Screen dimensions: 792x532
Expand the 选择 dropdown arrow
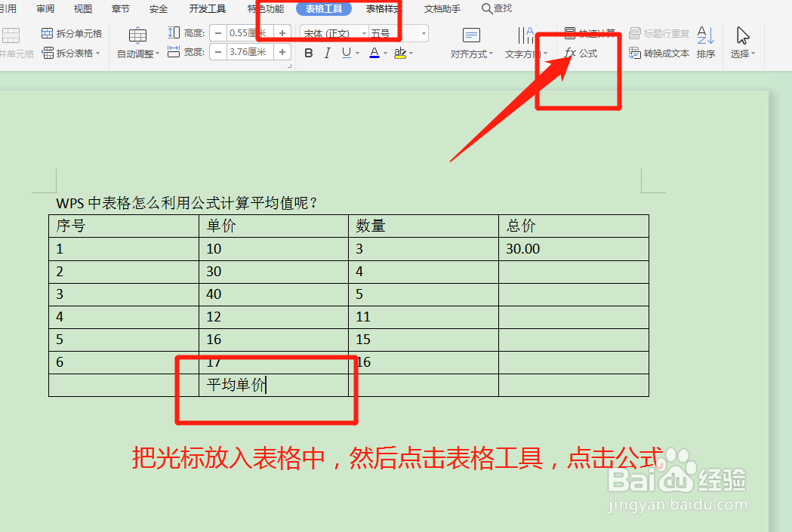(753, 54)
